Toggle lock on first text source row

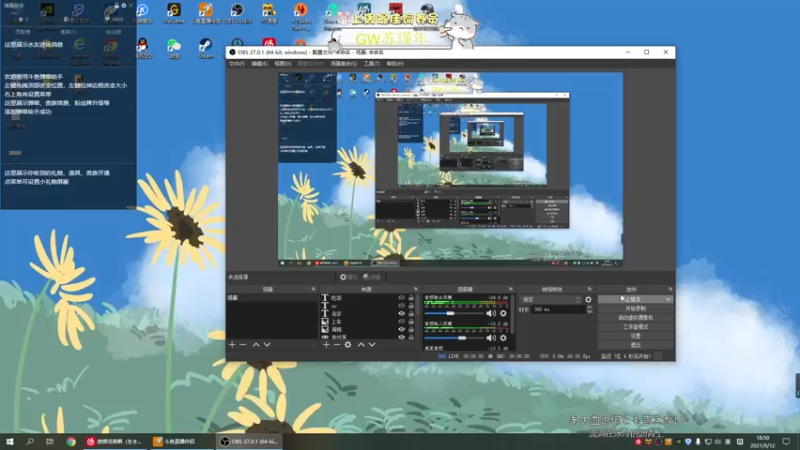pos(411,297)
